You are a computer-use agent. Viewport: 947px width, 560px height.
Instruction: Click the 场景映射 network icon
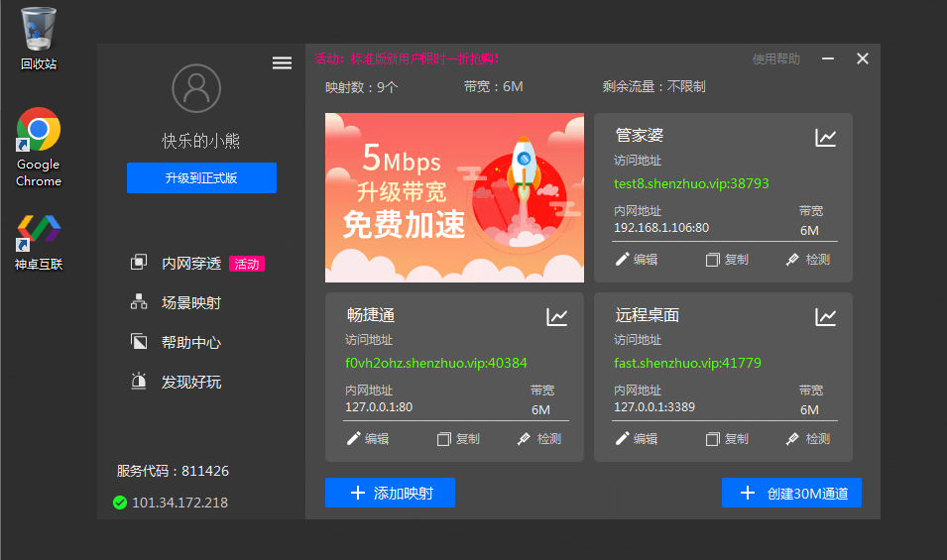(x=139, y=301)
